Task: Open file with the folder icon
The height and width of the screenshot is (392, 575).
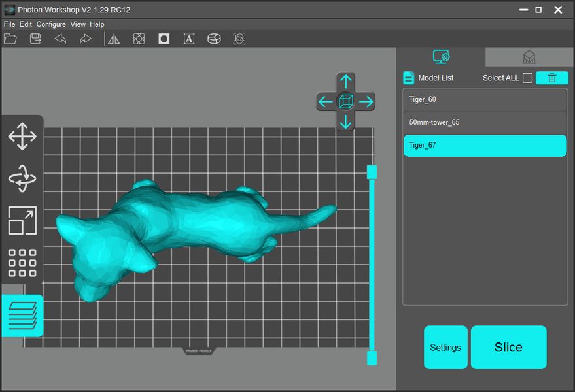Action: pos(10,39)
